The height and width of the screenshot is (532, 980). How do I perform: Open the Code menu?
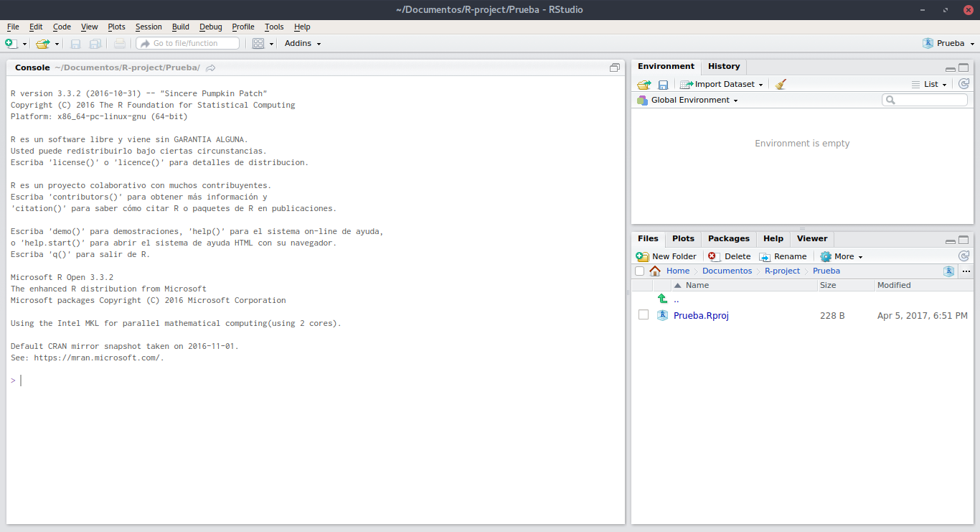point(62,27)
